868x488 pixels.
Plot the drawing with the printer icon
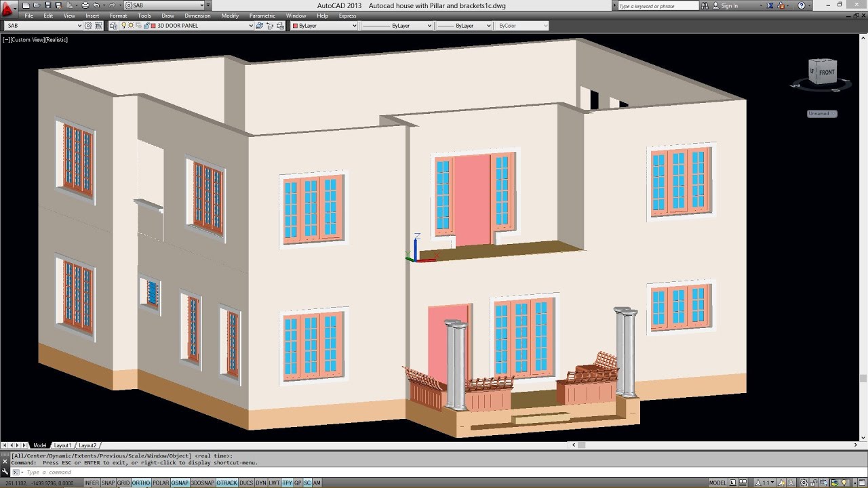[x=85, y=5]
